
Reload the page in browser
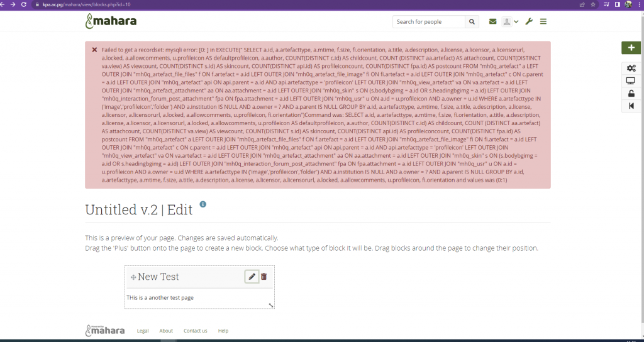(23, 4)
